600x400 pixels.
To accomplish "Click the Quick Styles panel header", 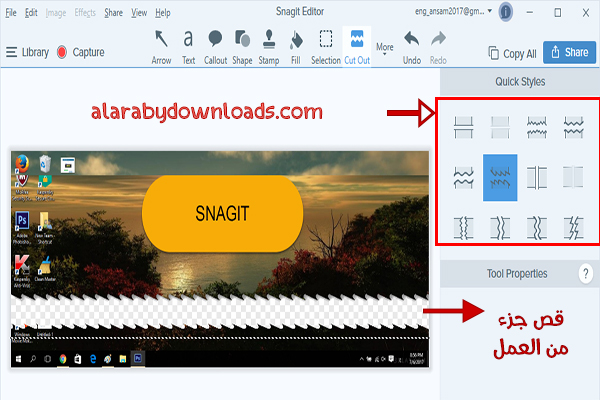I will [x=520, y=82].
